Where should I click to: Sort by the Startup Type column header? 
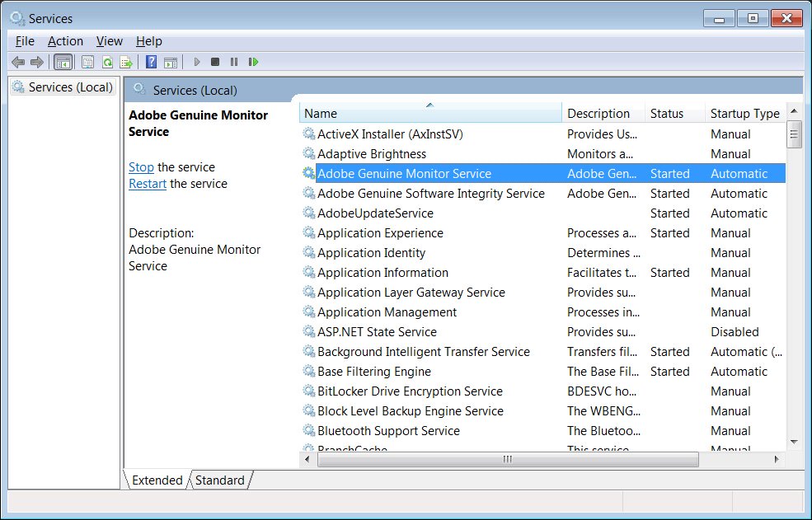coord(745,113)
